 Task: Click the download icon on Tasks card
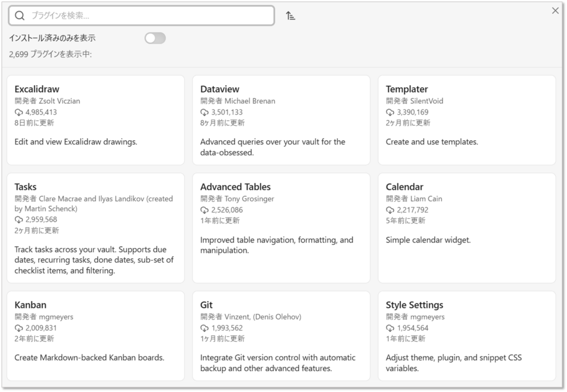click(x=19, y=220)
